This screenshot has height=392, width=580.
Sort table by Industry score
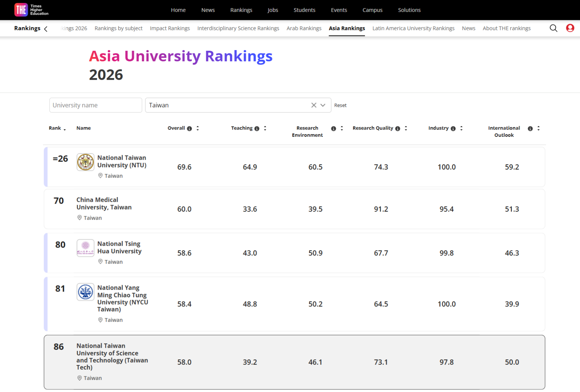pos(461,128)
